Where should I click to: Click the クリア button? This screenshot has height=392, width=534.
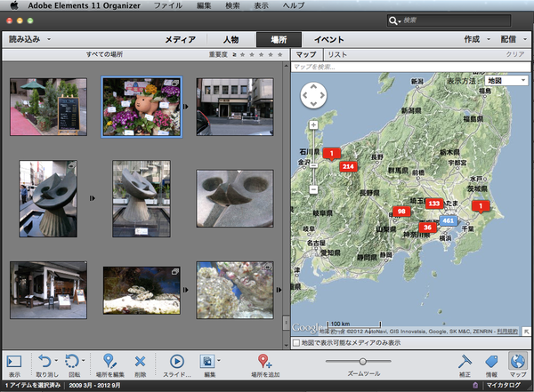point(515,54)
